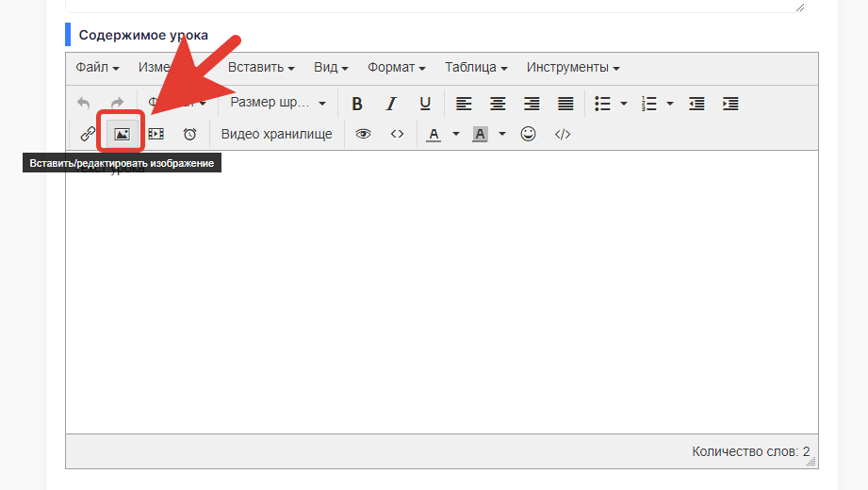This screenshot has height=490, width=868.
Task: Click the undo arrow icon
Action: click(x=84, y=103)
